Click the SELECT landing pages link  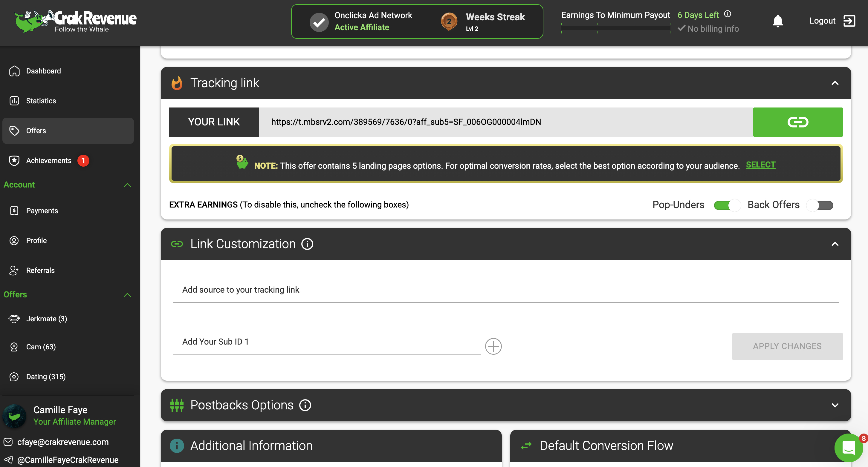(x=760, y=165)
